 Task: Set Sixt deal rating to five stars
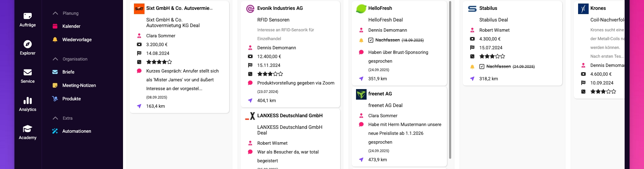[170, 62]
